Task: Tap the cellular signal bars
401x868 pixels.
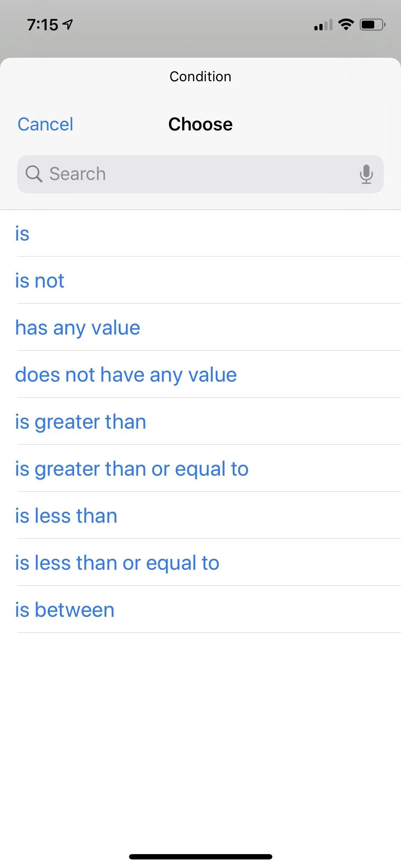Action: pos(323,25)
